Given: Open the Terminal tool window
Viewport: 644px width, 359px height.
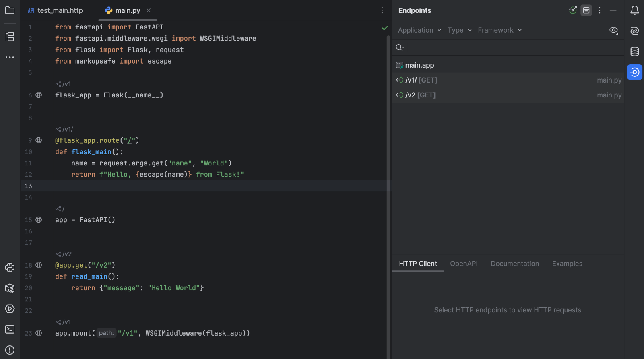Looking at the screenshot, I should tap(10, 329).
